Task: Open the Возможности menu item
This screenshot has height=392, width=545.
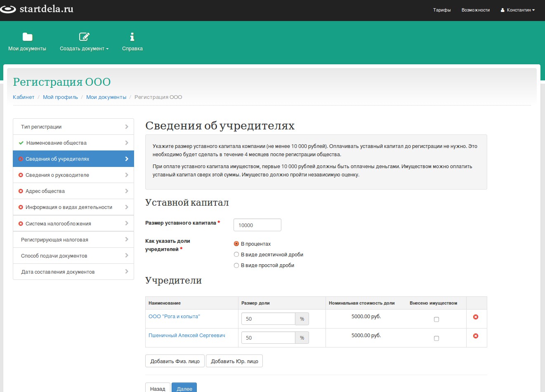Action: point(476,10)
